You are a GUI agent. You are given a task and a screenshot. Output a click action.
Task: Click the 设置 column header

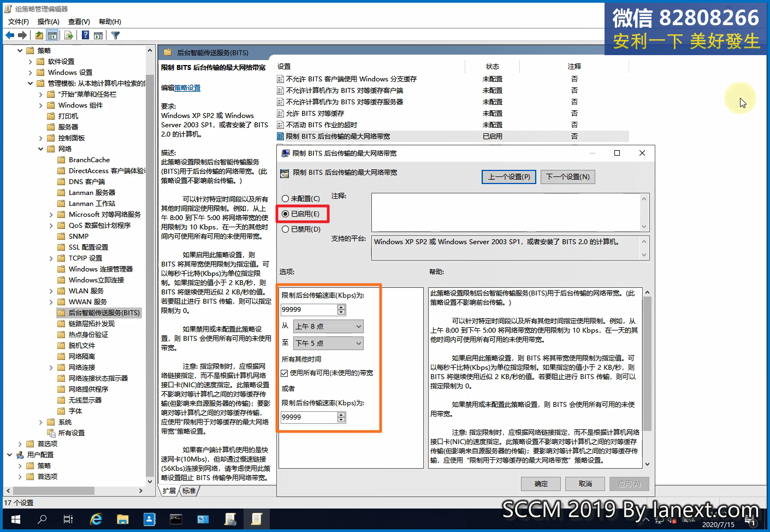[x=370, y=67]
